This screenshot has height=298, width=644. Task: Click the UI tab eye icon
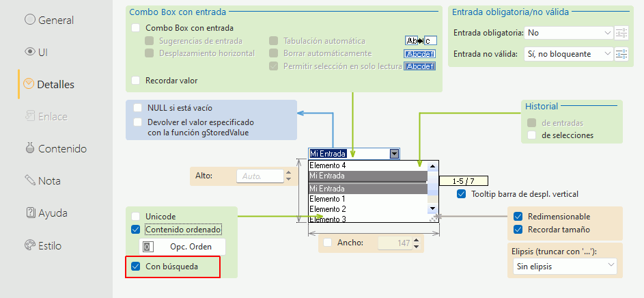click(30, 52)
